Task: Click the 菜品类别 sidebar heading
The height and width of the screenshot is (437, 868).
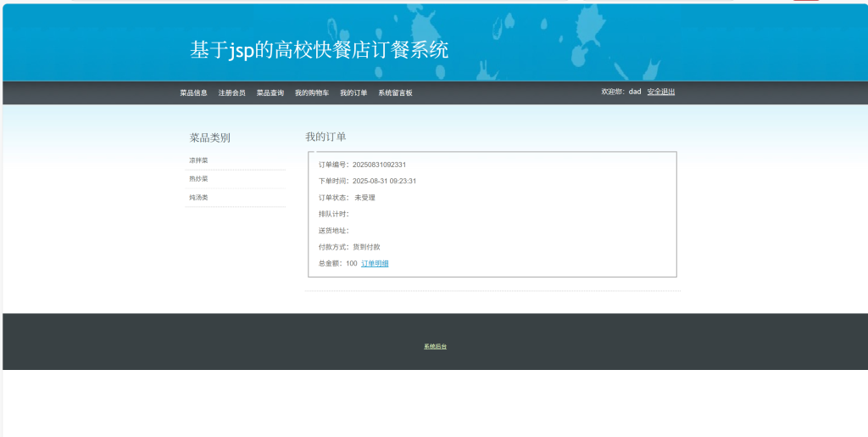Action: [210, 138]
